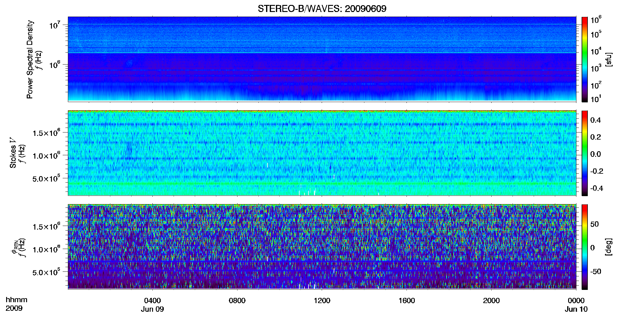Select the "Stokes V" axis label
The height and width of the screenshot is (332, 644).
coord(13,153)
